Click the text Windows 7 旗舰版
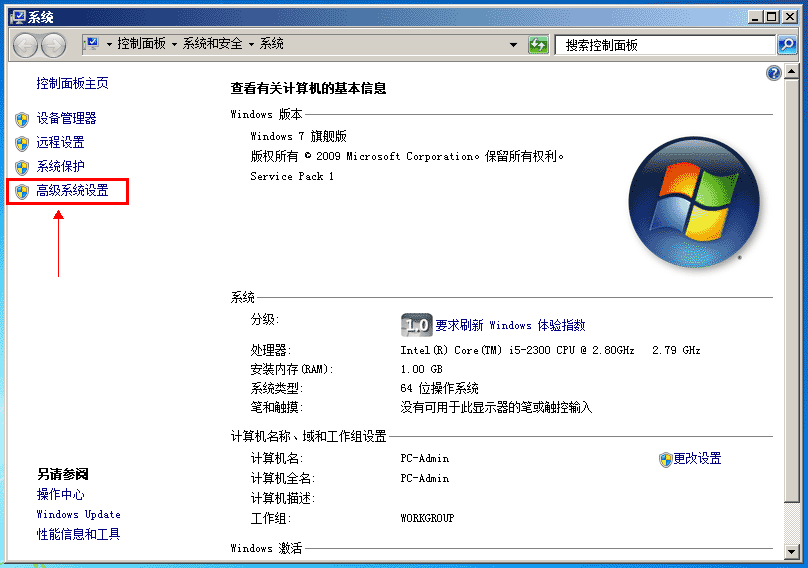Screen dimensions: 808x568 [x=298, y=136]
